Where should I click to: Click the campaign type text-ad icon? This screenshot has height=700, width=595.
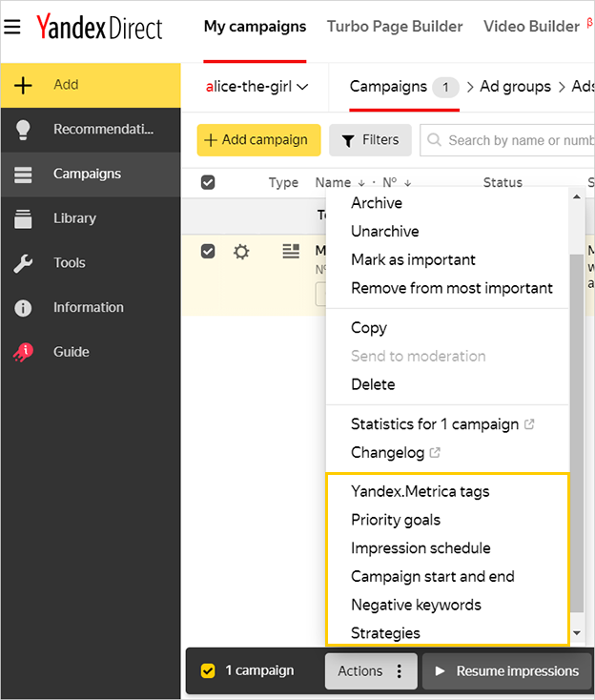coord(291,251)
